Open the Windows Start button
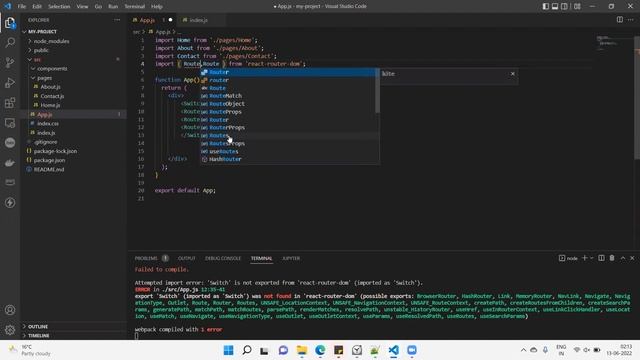 click(x=229, y=350)
